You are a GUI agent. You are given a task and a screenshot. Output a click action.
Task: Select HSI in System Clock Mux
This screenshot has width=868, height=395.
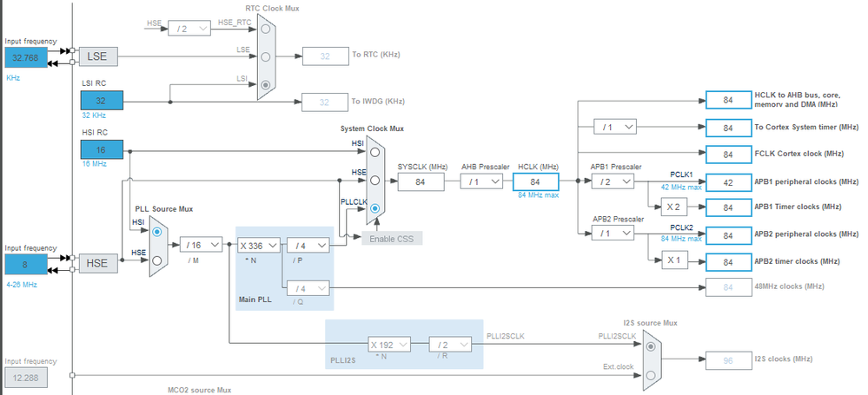pos(374,152)
